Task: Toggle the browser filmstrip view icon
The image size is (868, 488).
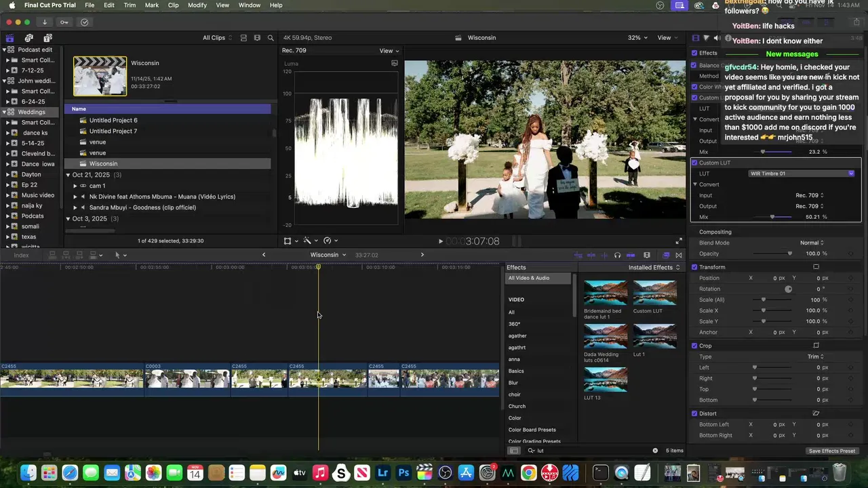Action: (257, 38)
